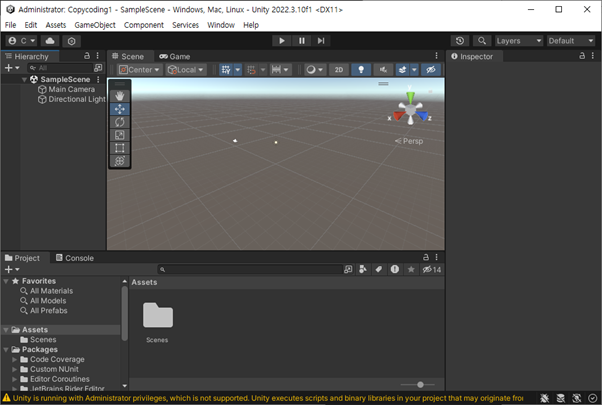Select the Move tool
The height and width of the screenshot is (405, 602).
click(x=119, y=109)
